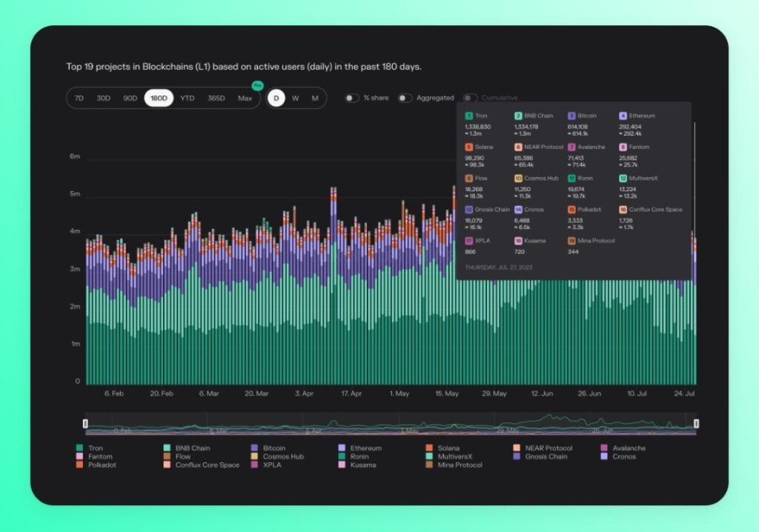Click rank badge beside Gnosis Chain in tooltip
This screenshot has width=759, height=532.
(468, 210)
